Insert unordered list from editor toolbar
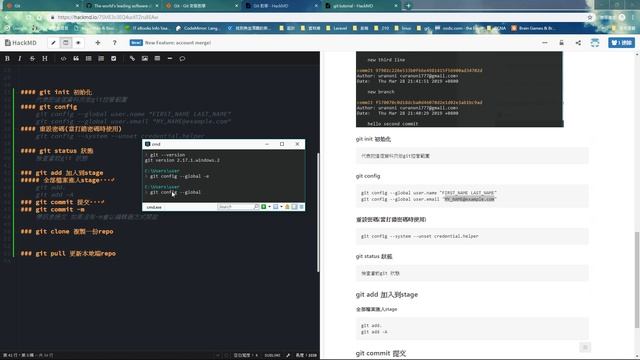This screenshot has height=360, width=640. 89,59
